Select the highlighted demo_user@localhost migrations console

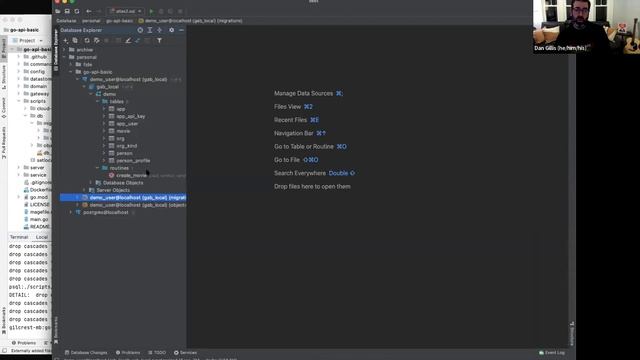(123, 198)
